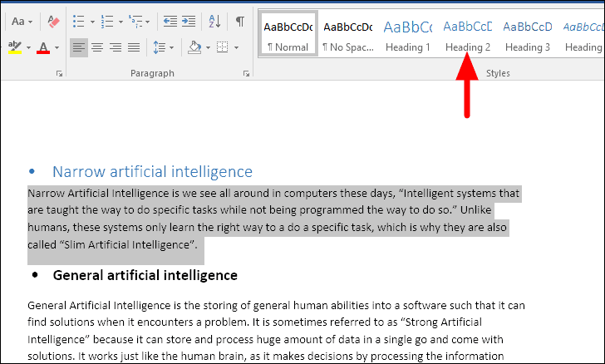
Task: Toggle Center paragraph alignment
Action: point(97,47)
